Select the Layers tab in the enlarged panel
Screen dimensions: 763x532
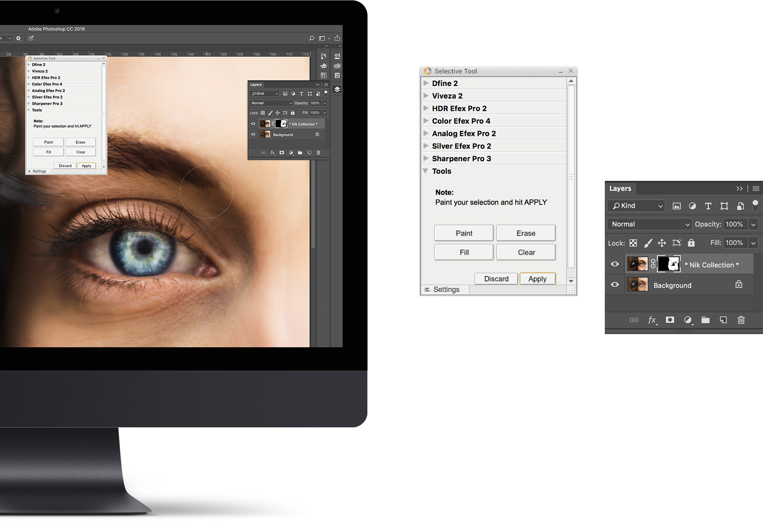620,189
